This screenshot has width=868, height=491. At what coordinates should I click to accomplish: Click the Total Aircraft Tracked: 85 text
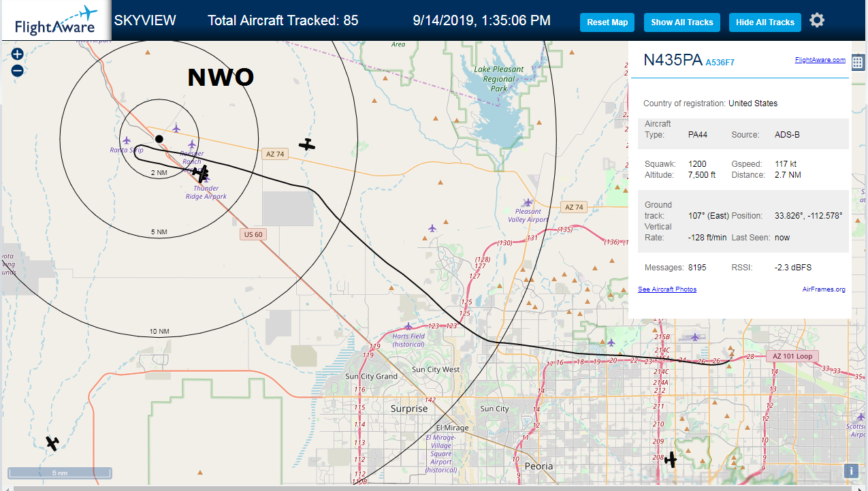point(283,20)
